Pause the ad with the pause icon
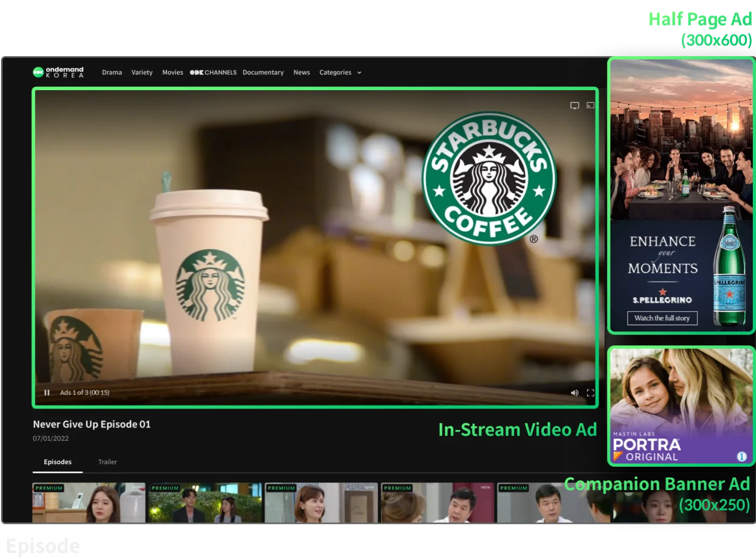The width and height of the screenshot is (756, 559). pyautogui.click(x=47, y=392)
